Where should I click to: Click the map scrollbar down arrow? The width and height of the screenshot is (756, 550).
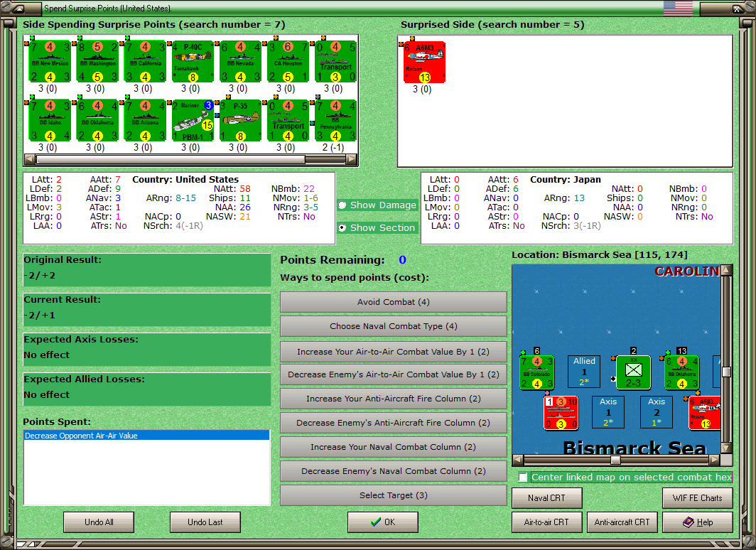[x=726, y=448]
